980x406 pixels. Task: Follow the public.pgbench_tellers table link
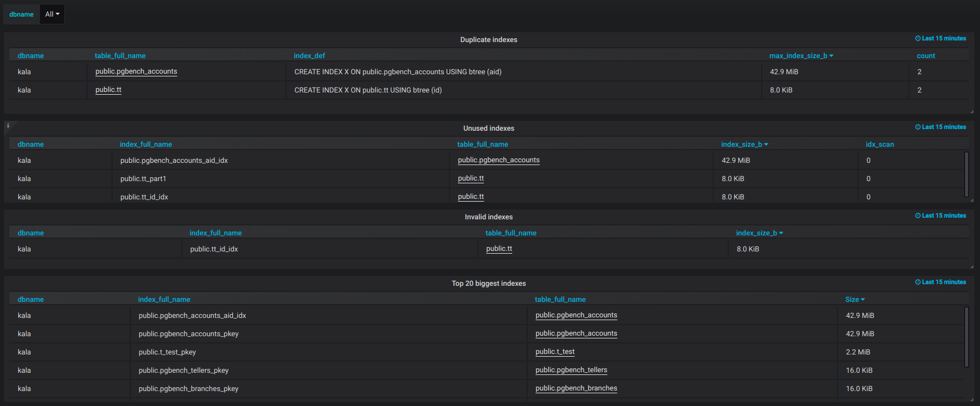point(571,370)
